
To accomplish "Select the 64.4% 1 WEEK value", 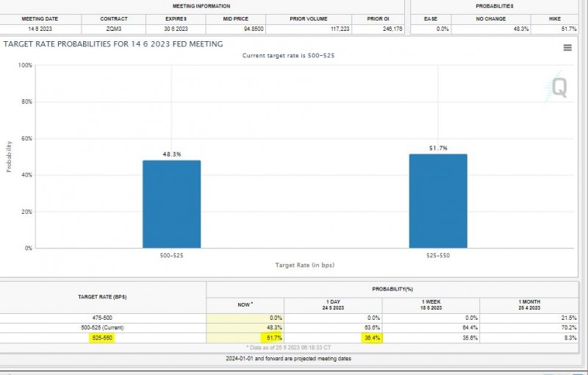I will coord(470,328).
